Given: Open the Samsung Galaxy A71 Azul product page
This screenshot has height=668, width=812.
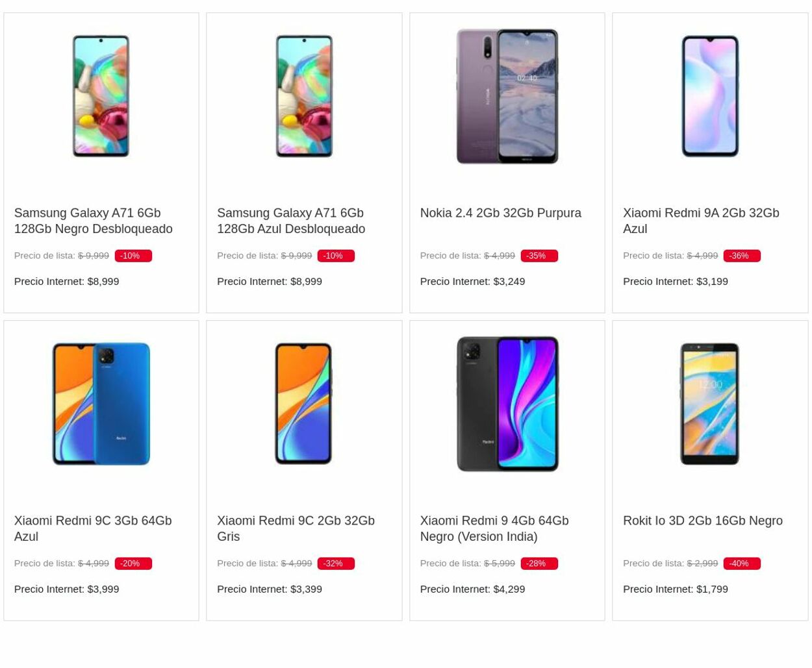Looking at the screenshot, I should point(290,220).
